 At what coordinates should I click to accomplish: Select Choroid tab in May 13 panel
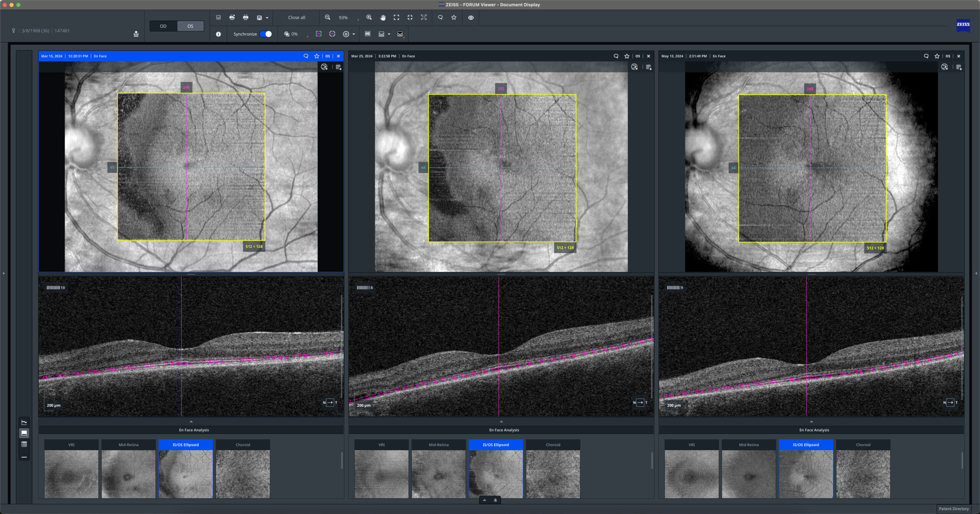[x=863, y=445]
